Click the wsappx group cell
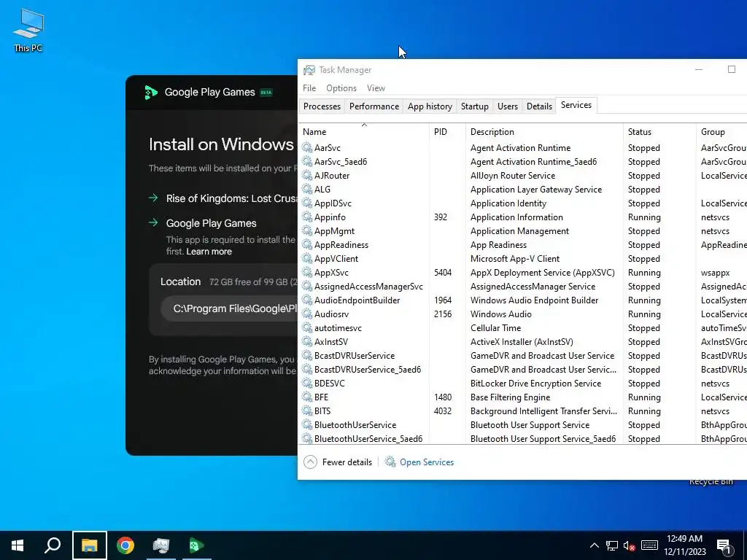The height and width of the screenshot is (560, 747). [x=715, y=273]
